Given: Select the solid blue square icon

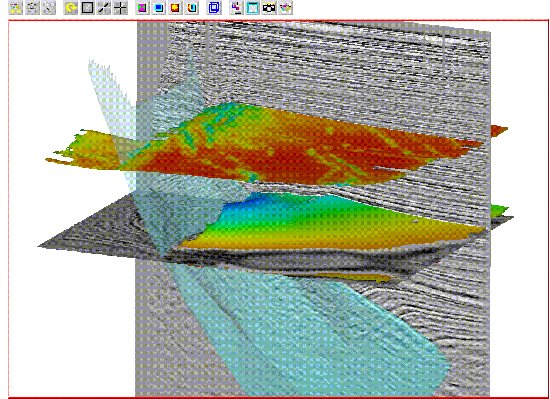Looking at the screenshot, I should (159, 8).
